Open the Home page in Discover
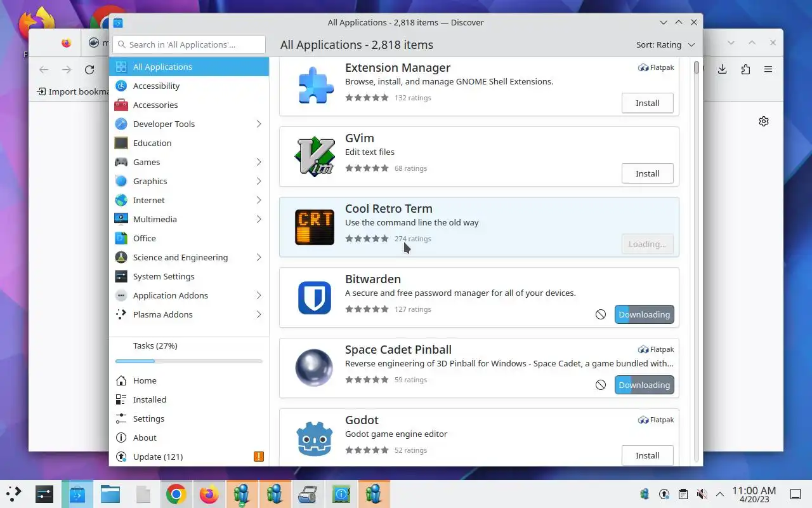Viewport: 812px width, 508px height. coord(189,380)
